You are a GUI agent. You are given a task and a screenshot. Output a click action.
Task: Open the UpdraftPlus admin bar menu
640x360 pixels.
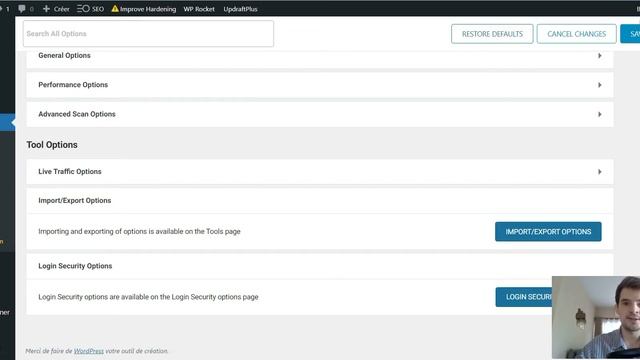(240, 9)
